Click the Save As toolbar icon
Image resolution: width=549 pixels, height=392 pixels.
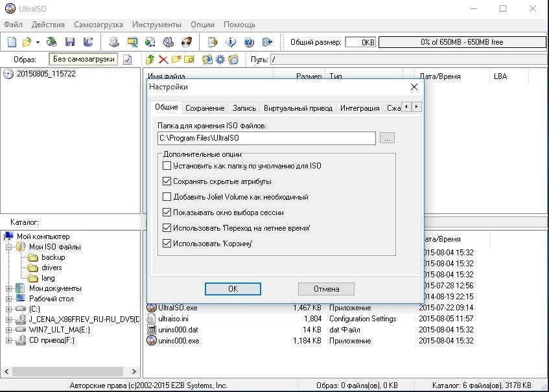pyautogui.click(x=88, y=42)
